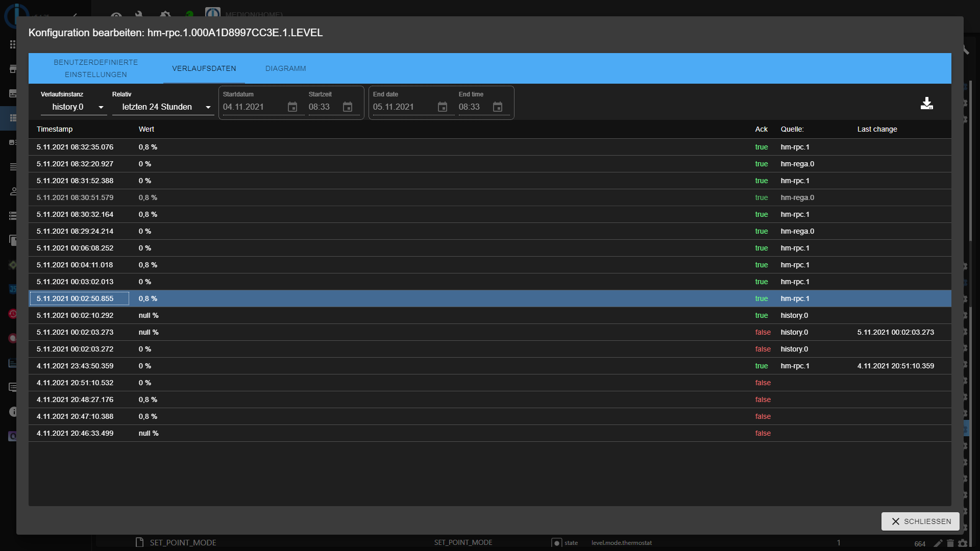
Task: Open Benutzerdefinierte Einstellungen tab
Action: (96, 68)
